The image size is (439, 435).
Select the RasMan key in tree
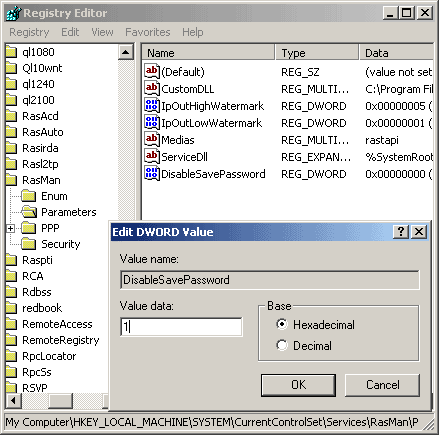(x=41, y=180)
